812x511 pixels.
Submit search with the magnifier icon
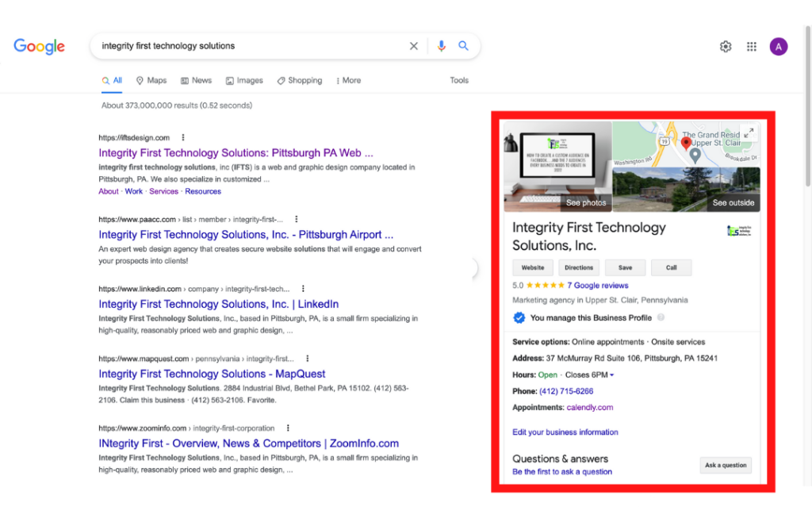463,45
